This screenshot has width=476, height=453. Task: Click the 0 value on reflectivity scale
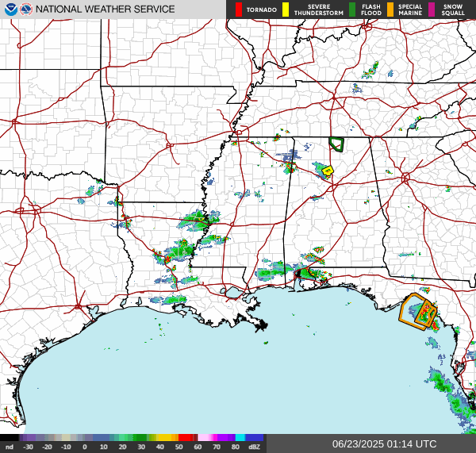tap(85, 447)
